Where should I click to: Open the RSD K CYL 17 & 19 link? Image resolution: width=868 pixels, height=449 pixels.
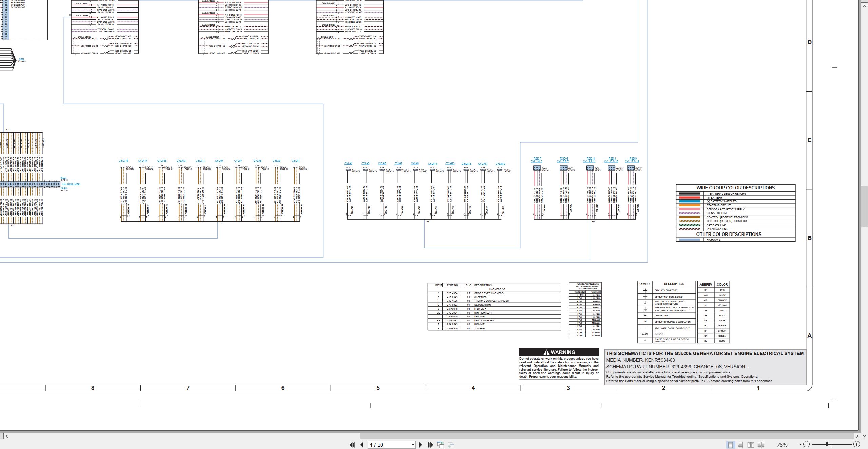[632, 160]
